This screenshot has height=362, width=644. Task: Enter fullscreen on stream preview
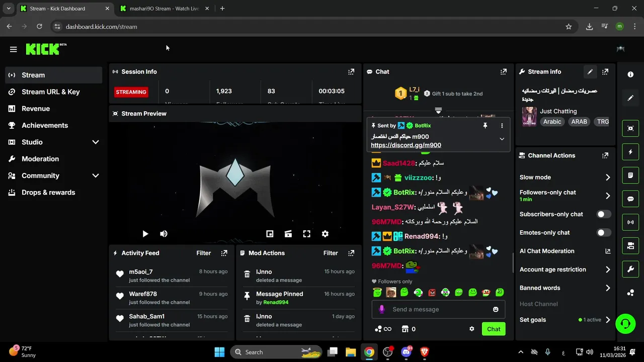click(306, 234)
